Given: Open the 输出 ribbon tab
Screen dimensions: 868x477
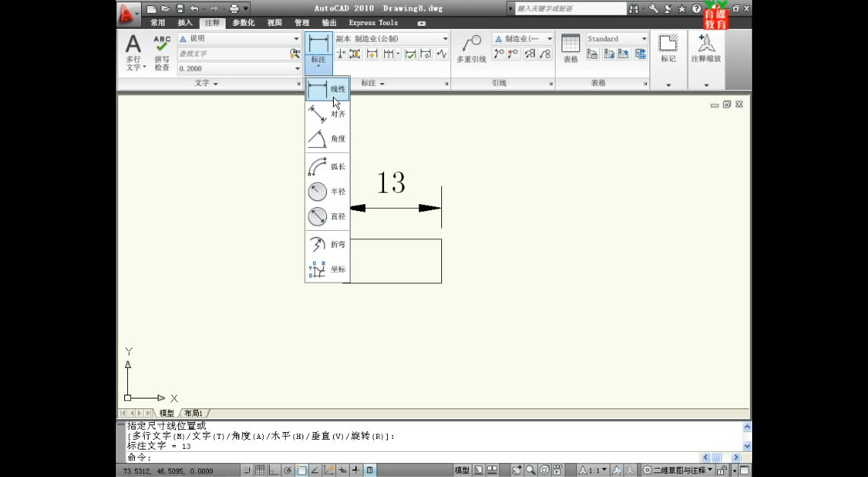Looking at the screenshot, I should 328,23.
